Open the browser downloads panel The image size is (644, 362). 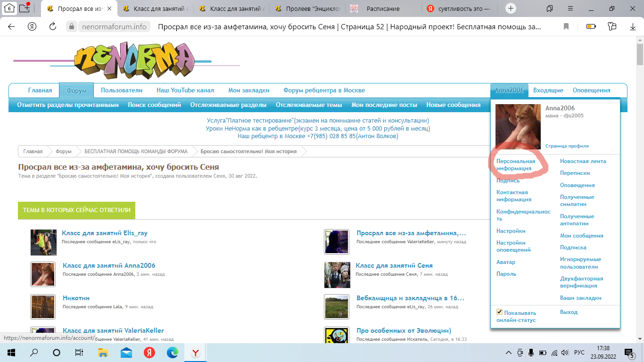point(633,27)
